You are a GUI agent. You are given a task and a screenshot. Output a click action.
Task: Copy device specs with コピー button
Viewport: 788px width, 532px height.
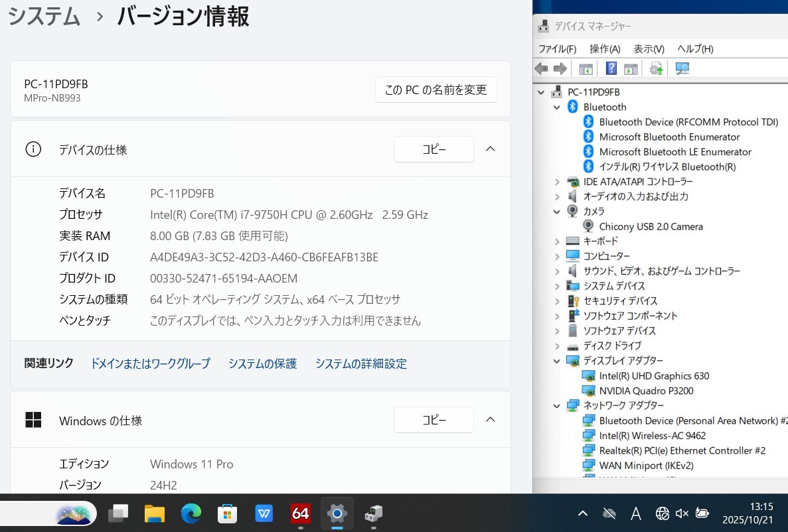pyautogui.click(x=433, y=149)
